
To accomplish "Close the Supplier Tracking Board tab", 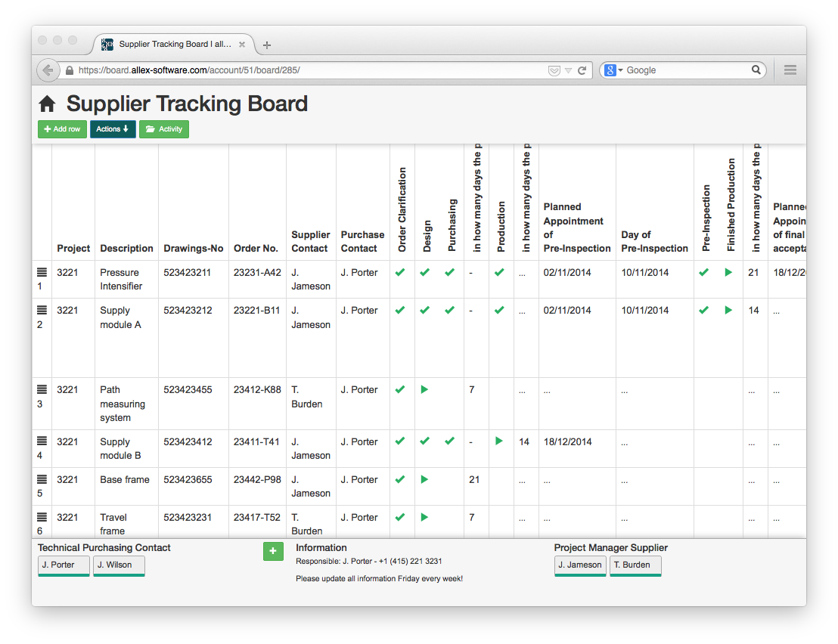I will pyautogui.click(x=241, y=45).
